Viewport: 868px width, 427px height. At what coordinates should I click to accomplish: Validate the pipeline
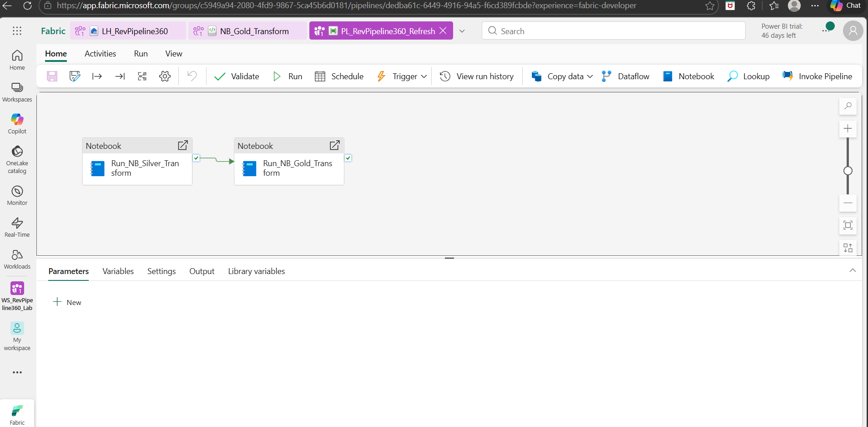(x=236, y=76)
